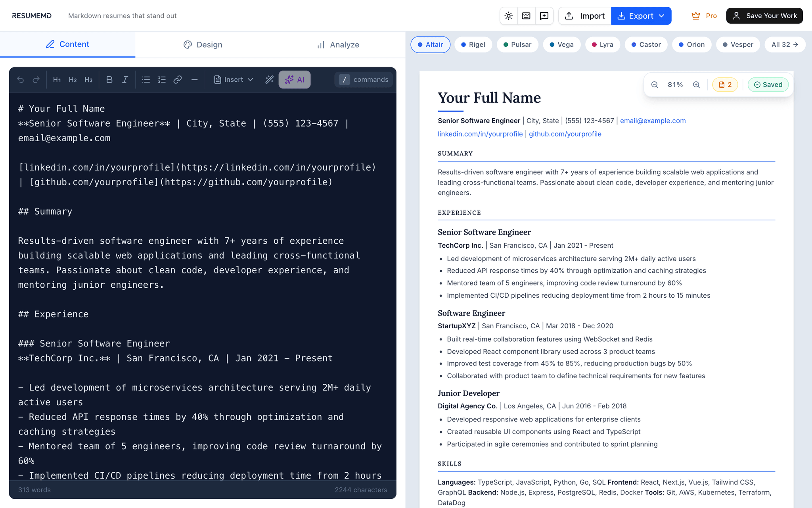The image size is (812, 508).
Task: Open the Insert dropdown
Action: click(234, 80)
